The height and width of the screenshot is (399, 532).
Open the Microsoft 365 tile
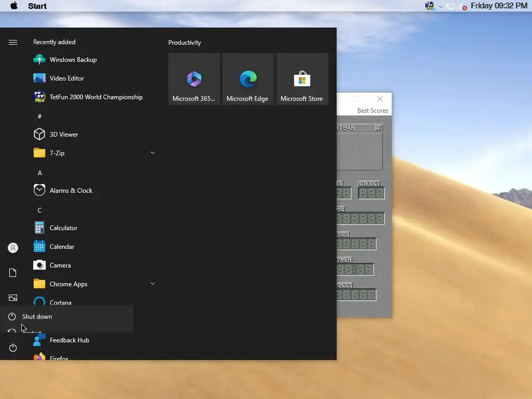point(194,79)
